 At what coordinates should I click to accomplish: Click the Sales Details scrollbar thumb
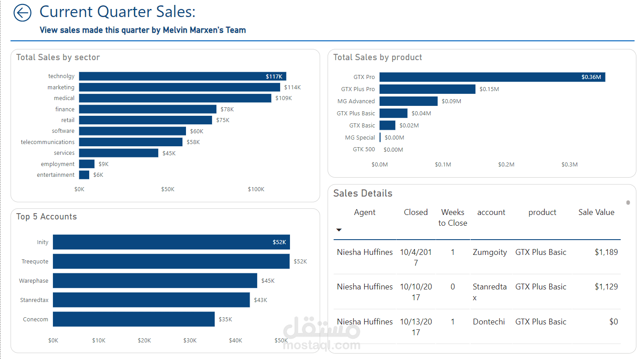(x=628, y=202)
